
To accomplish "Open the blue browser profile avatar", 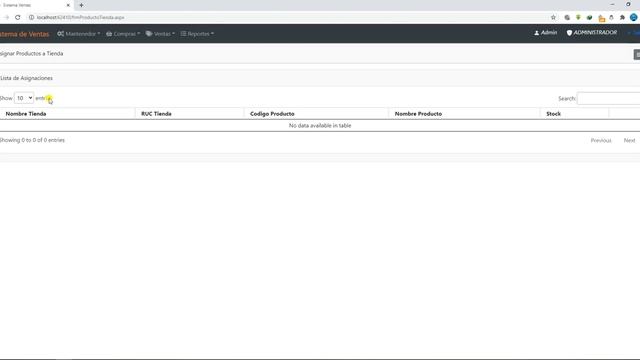I will coord(633,18).
